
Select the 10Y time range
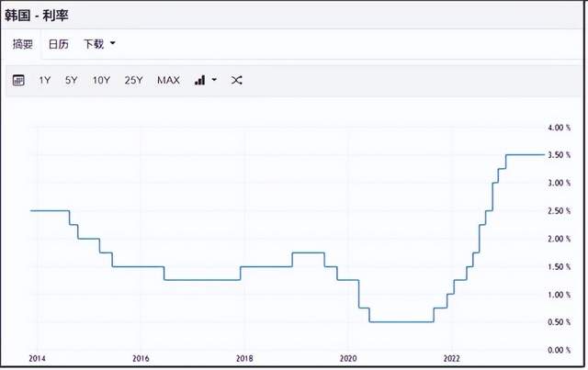coord(101,80)
